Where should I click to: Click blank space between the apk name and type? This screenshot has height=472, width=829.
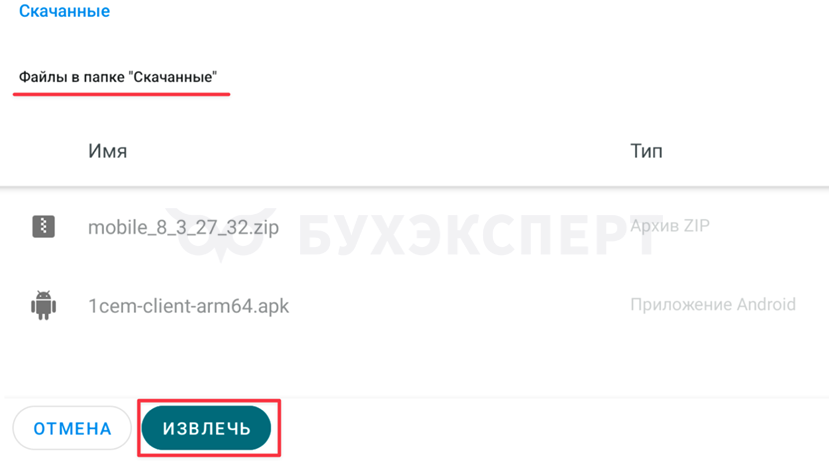click(x=459, y=306)
